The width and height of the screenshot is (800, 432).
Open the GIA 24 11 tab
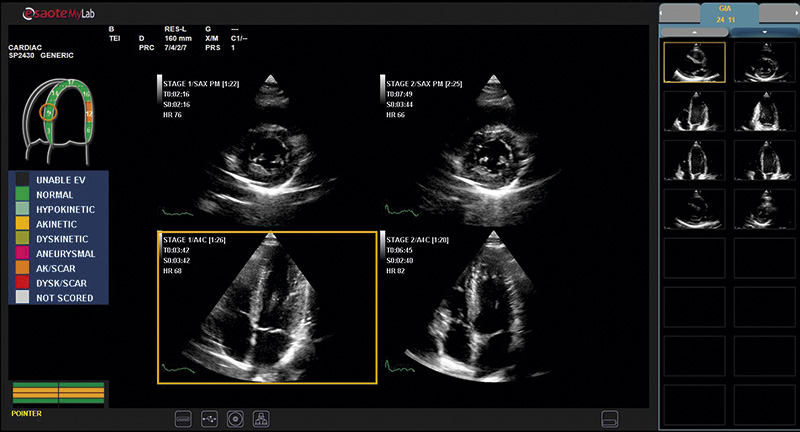pyautogui.click(x=729, y=14)
